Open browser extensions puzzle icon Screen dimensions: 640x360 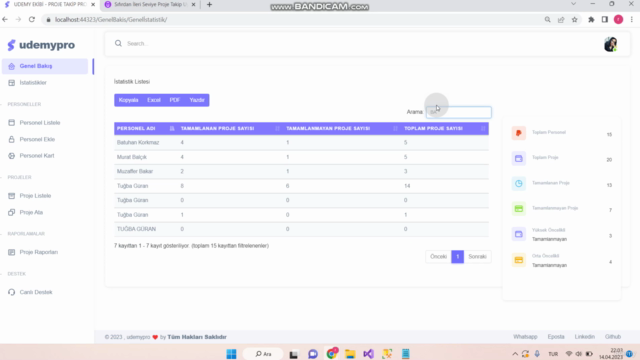click(591, 19)
